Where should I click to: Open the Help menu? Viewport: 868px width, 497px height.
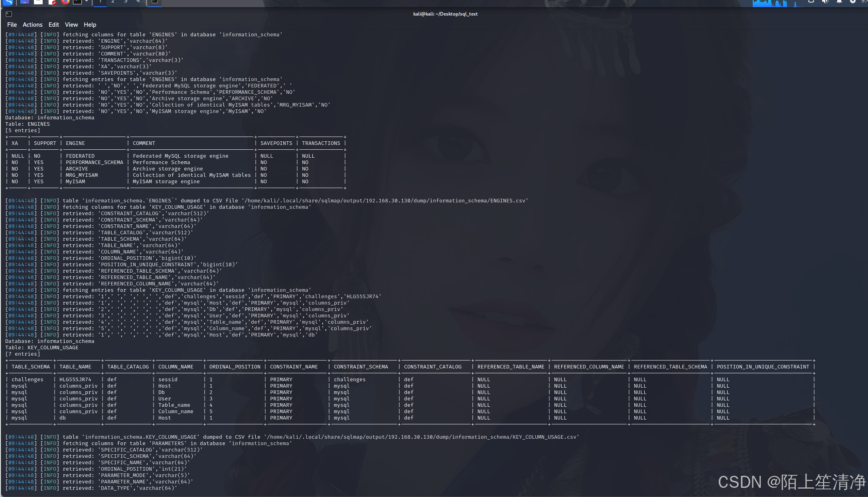90,25
